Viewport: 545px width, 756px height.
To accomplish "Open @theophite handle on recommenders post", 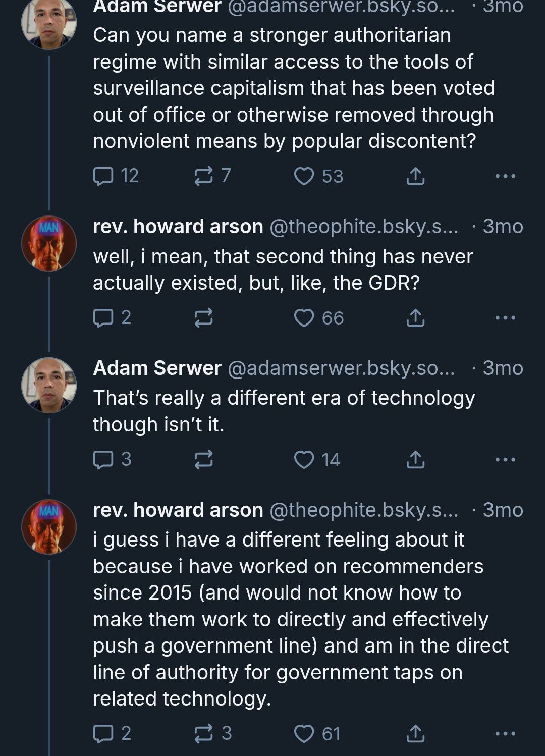I will tap(364, 510).
